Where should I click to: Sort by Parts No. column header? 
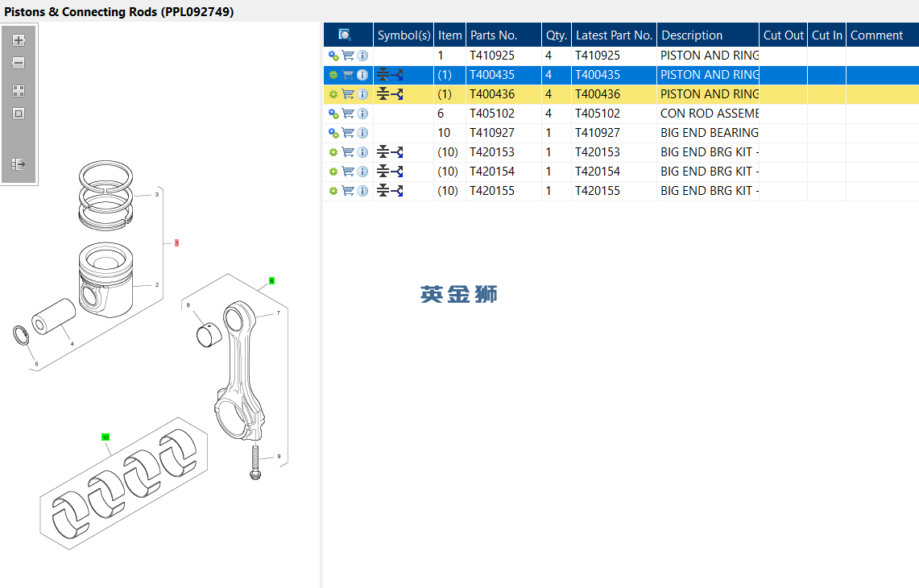[x=504, y=35]
